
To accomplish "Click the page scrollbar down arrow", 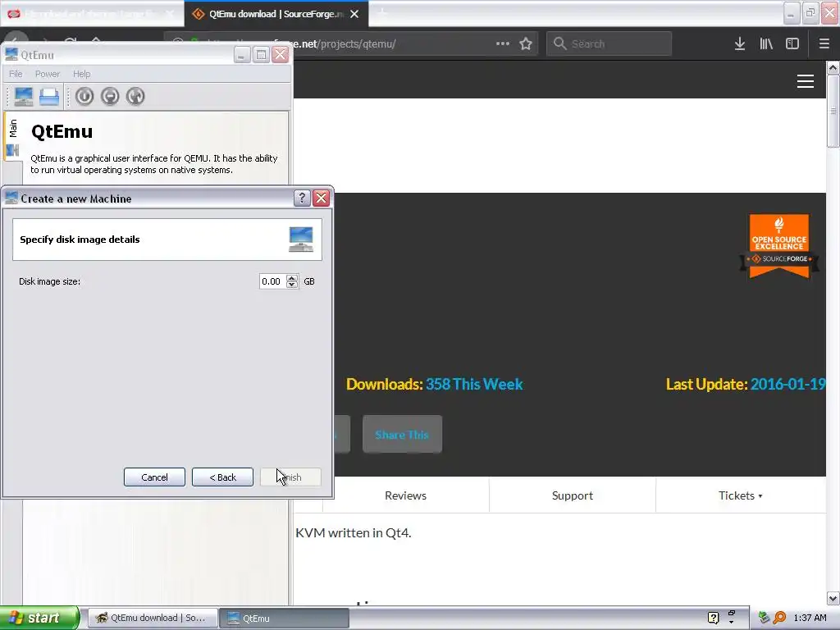I will click(833, 598).
